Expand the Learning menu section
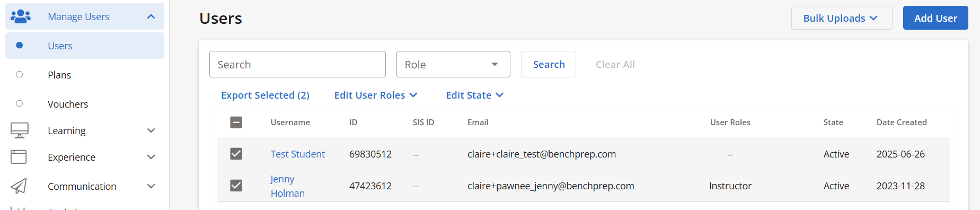 (x=151, y=130)
